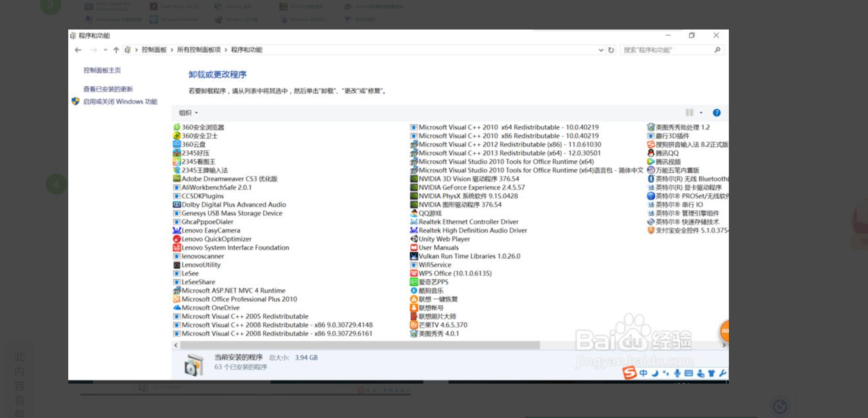This screenshot has height=418, width=868.
Task: Select the 美图秀秀 4.0.1 entry
Action: click(435, 333)
